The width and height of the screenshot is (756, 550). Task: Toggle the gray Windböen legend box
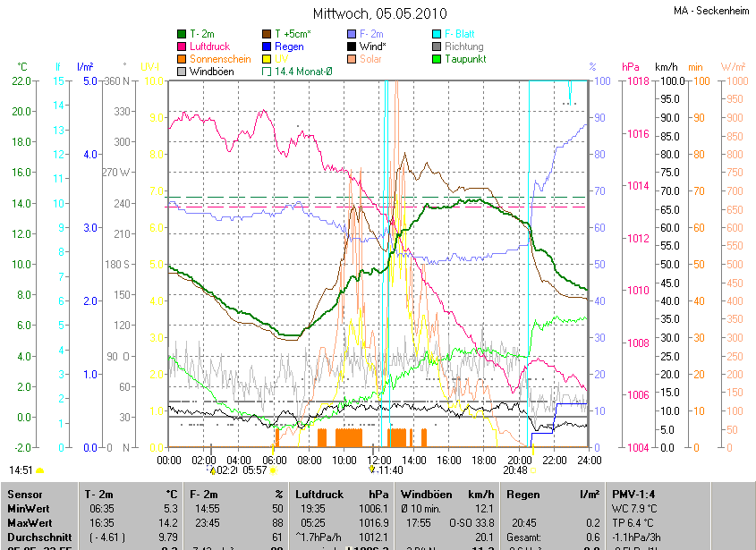183,72
